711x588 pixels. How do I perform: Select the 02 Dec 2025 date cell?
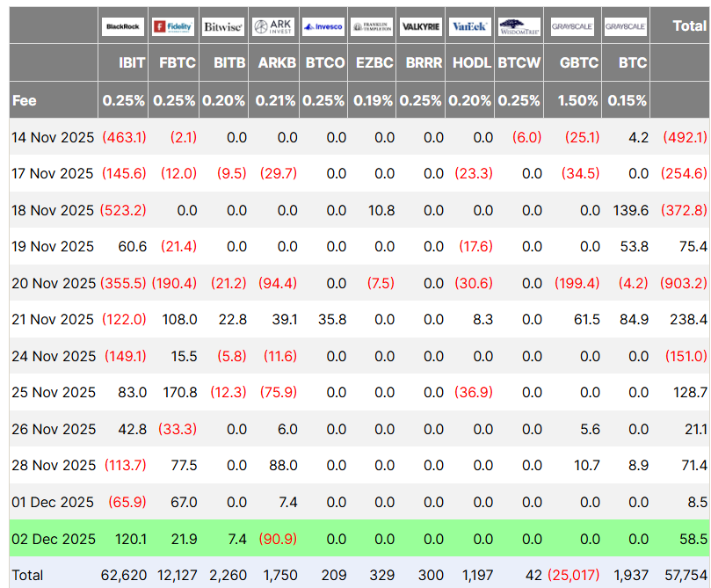(x=53, y=538)
